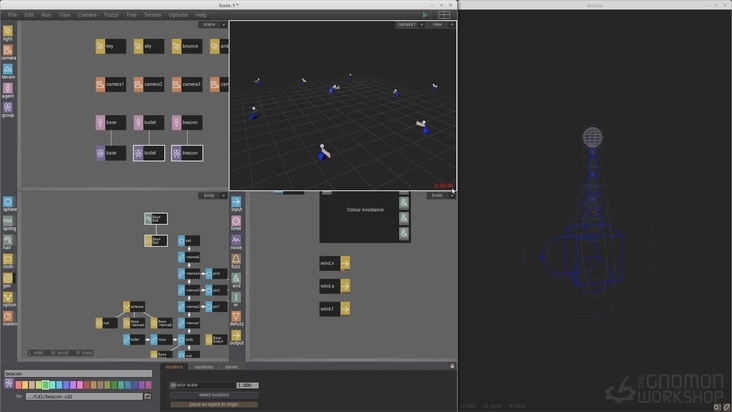
Task: Open the Fuzzy menu
Action: (112, 15)
